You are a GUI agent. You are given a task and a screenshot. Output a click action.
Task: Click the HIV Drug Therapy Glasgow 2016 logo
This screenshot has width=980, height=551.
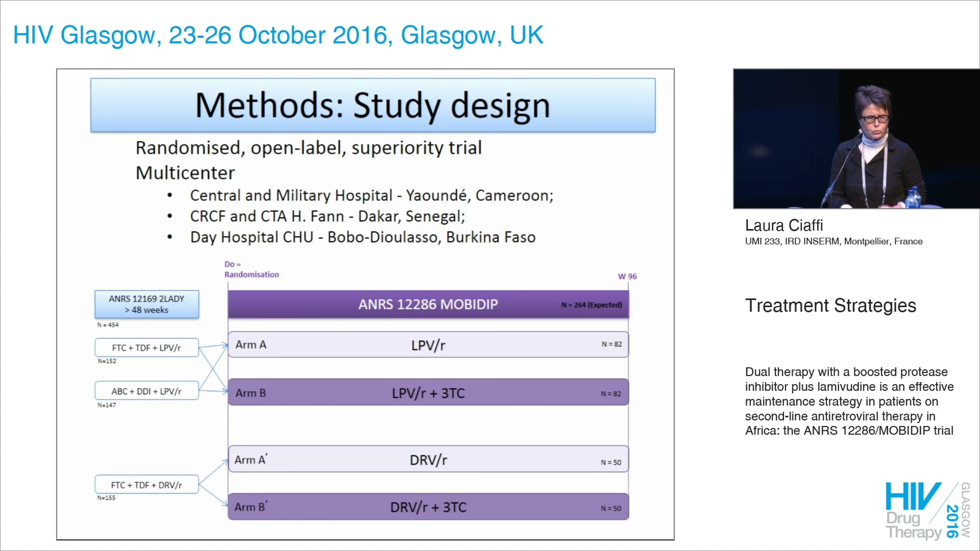pyautogui.click(x=928, y=510)
